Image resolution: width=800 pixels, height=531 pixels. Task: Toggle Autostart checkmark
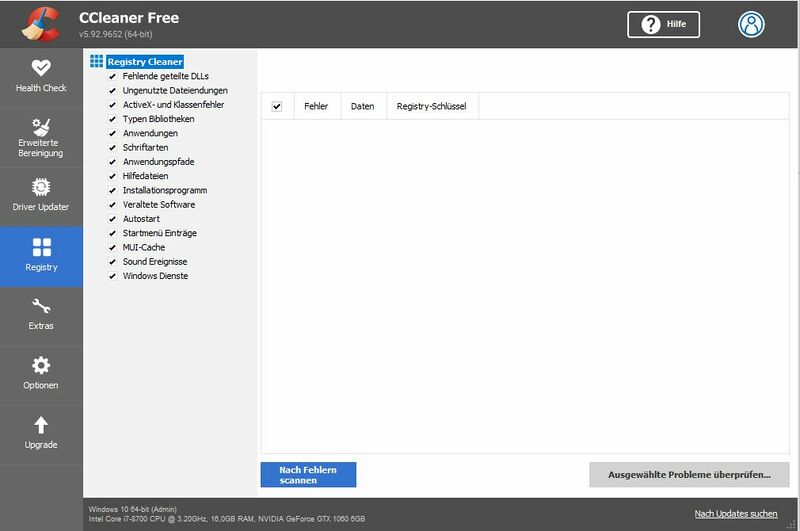coord(112,219)
